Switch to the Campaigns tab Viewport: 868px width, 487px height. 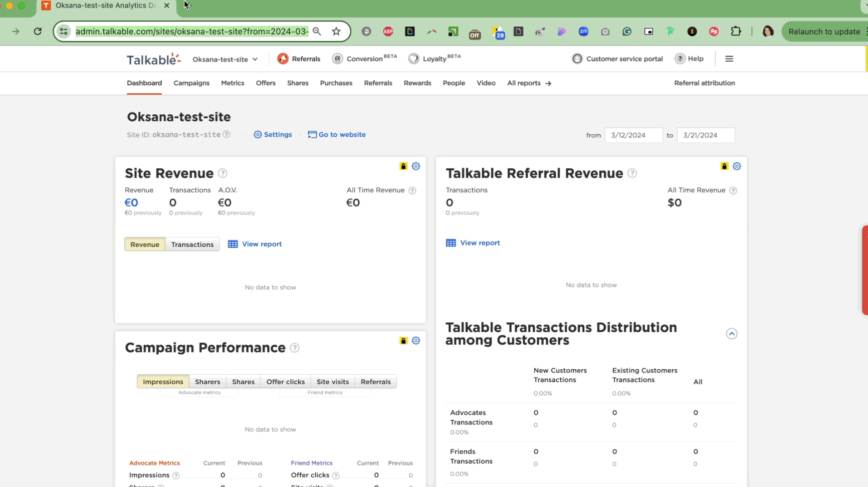pos(191,83)
